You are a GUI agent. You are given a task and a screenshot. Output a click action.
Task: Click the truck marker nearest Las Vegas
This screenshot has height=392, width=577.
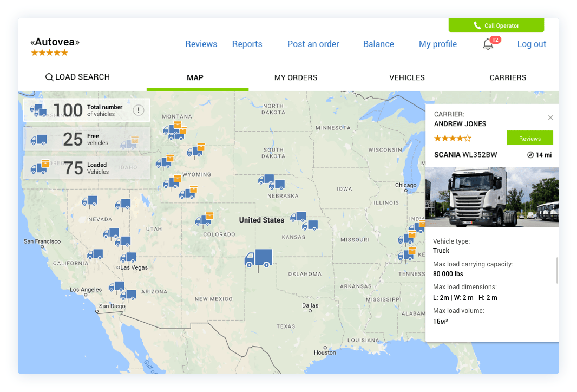coord(128,258)
